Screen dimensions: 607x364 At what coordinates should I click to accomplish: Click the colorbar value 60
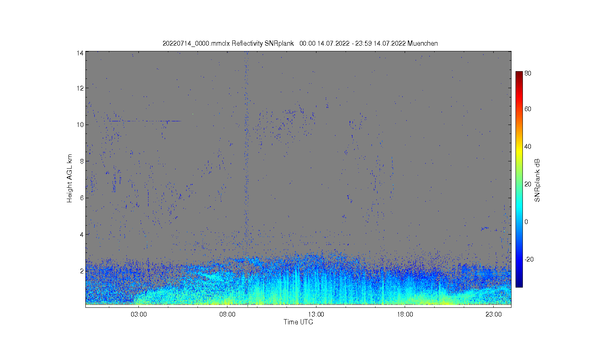pyautogui.click(x=528, y=109)
